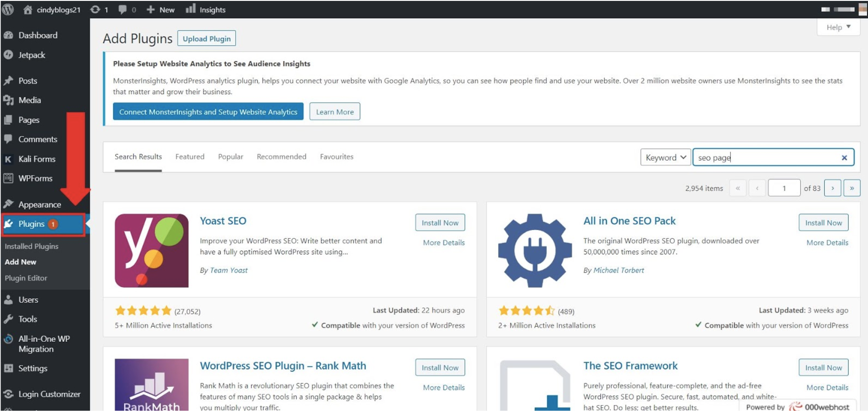Open WordPress SEO Plugin – Rank Math title
The image size is (868, 414).
pyautogui.click(x=283, y=366)
